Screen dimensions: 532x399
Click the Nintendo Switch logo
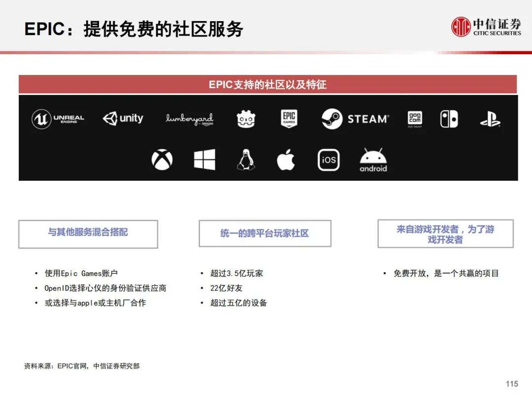pos(449,119)
